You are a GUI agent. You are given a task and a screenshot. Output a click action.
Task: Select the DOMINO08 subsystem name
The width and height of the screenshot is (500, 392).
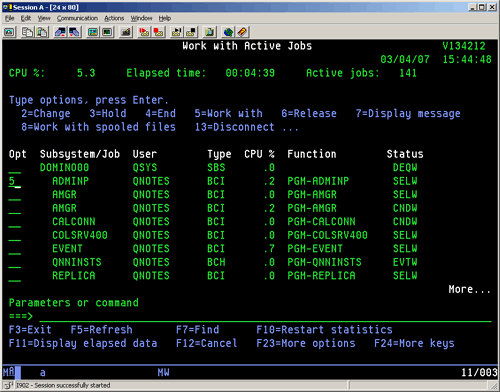(x=64, y=167)
